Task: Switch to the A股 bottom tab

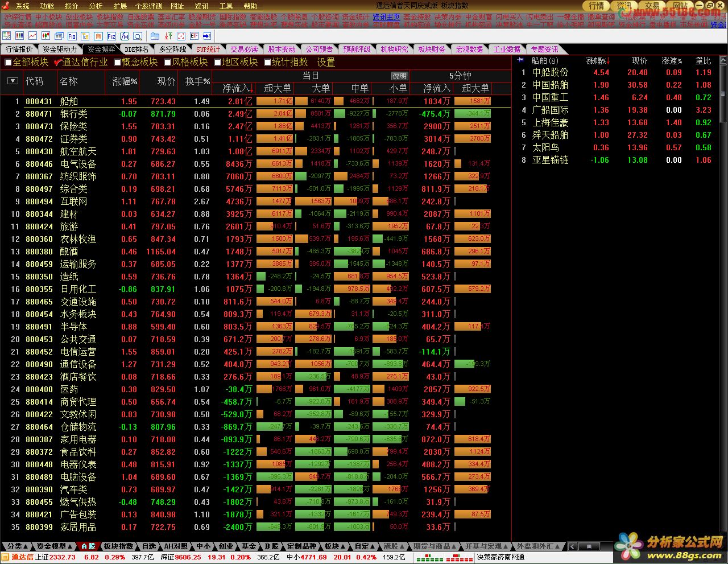Action: tap(88, 546)
